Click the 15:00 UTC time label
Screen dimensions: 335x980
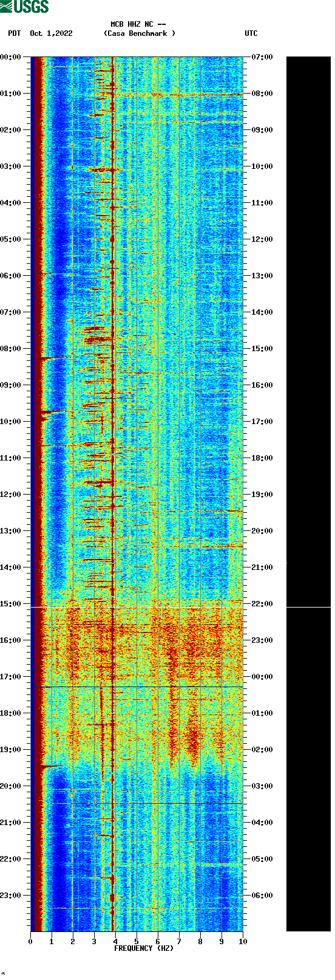[x=262, y=349]
